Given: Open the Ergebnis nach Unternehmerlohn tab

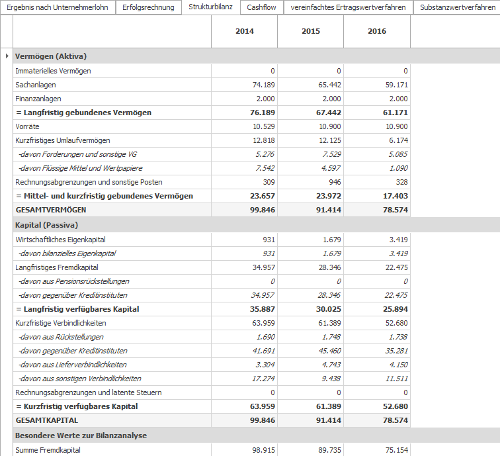Looking at the screenshot, I should tap(57, 7).
